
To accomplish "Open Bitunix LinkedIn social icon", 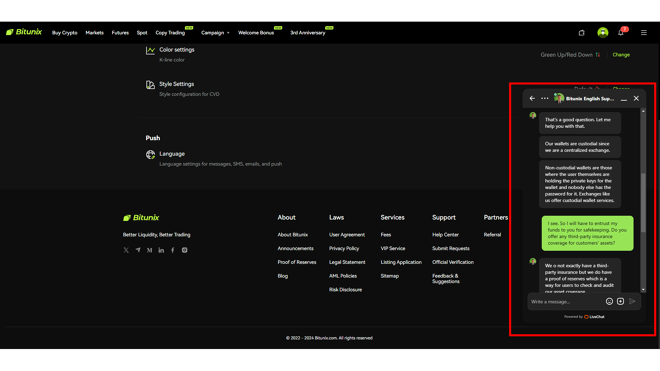I will (161, 250).
